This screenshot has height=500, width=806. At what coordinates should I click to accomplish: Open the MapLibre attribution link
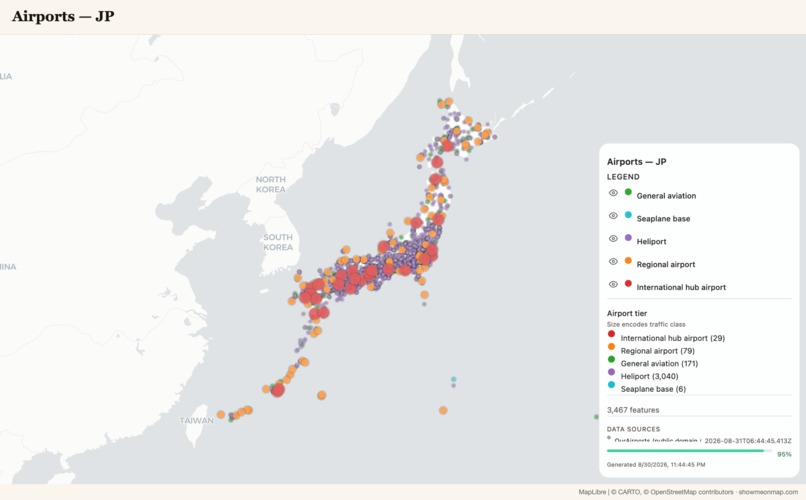(592, 492)
